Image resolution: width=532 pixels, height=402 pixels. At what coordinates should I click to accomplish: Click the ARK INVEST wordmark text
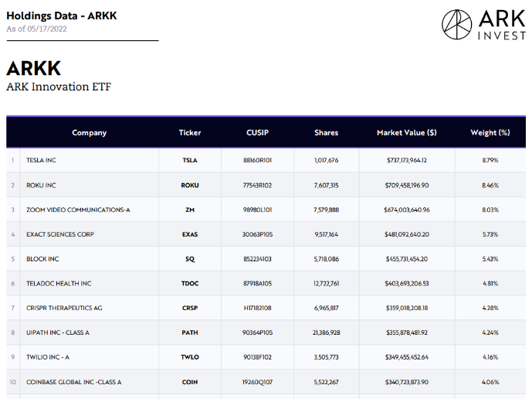click(502, 25)
